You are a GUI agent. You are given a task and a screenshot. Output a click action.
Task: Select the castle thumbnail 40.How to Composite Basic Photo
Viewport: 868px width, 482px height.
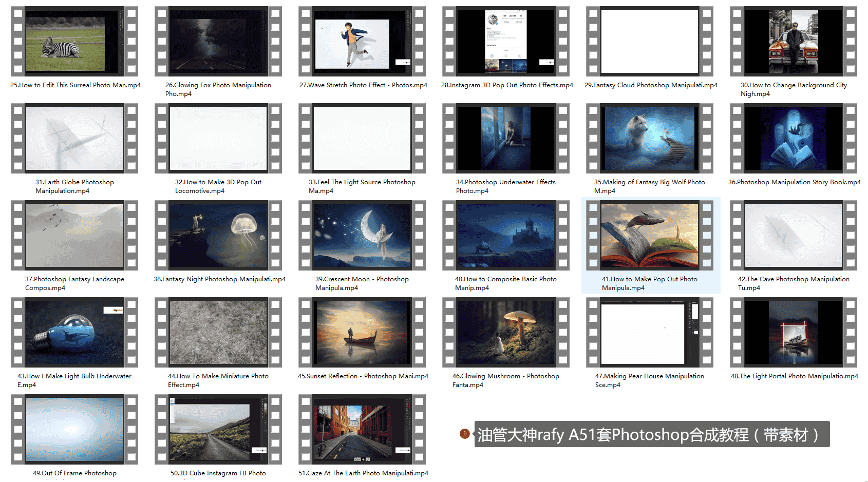[506, 235]
